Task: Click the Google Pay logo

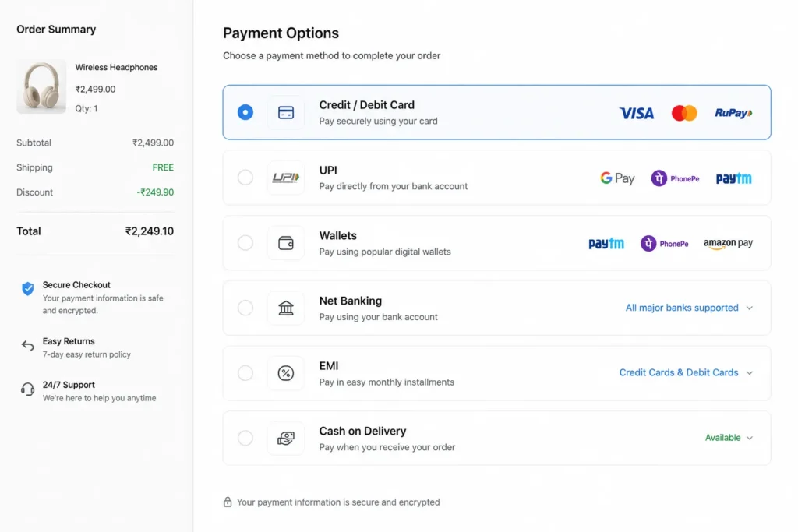Action: click(617, 178)
